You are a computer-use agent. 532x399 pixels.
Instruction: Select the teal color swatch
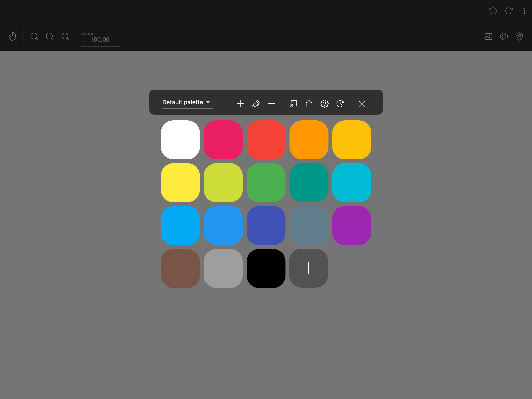tap(309, 183)
